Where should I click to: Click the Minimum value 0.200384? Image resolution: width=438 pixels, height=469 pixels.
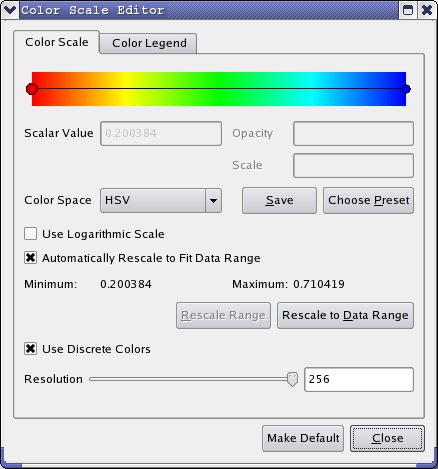click(126, 284)
